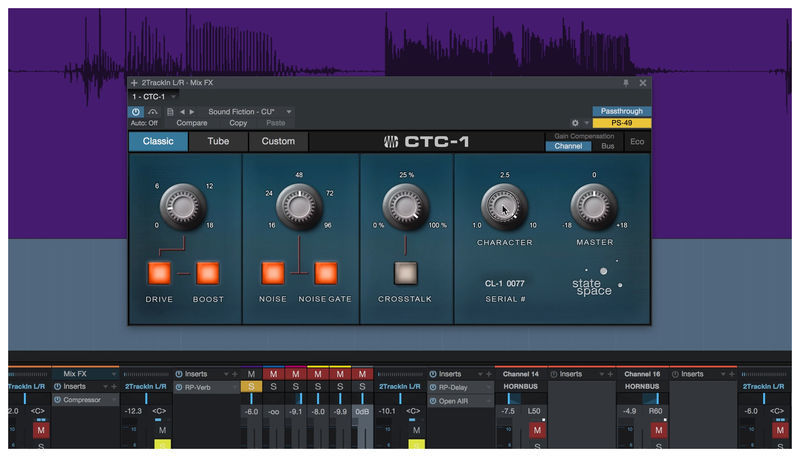
Task: Set Gain Compensation to Channel
Action: pos(568,146)
